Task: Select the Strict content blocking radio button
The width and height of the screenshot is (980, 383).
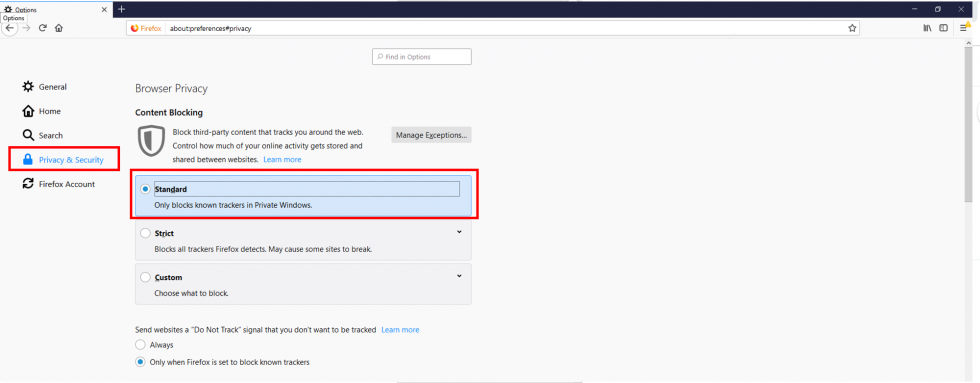Action: click(x=145, y=233)
